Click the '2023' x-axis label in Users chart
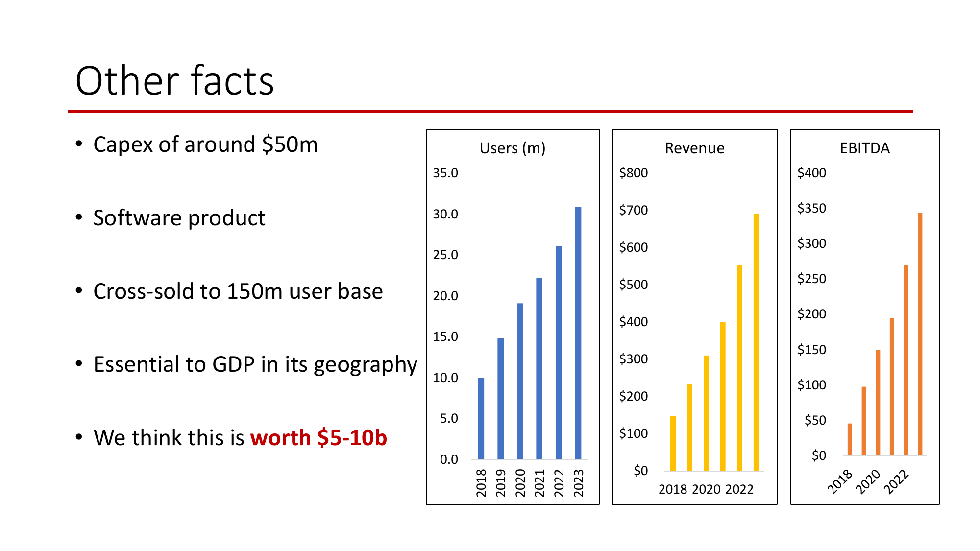Image resolution: width=980 pixels, height=551 pixels. pos(579,483)
